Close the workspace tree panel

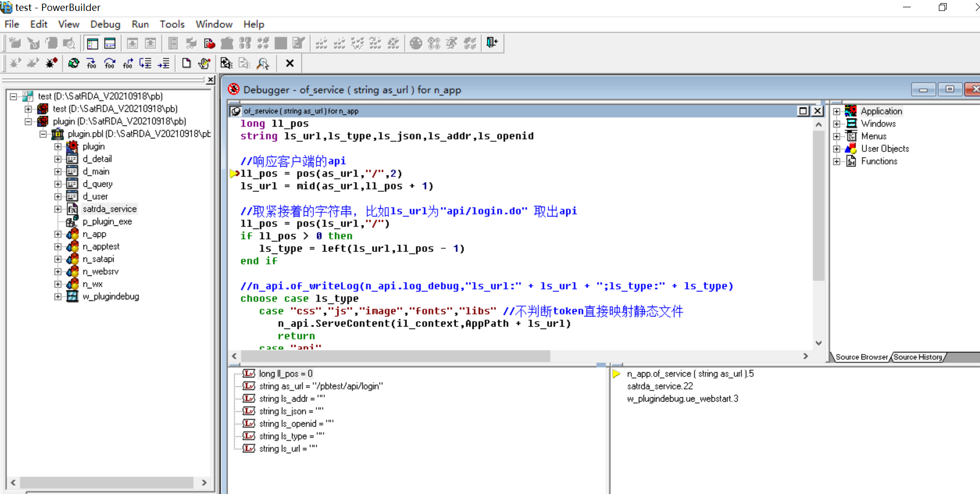pos(210,80)
